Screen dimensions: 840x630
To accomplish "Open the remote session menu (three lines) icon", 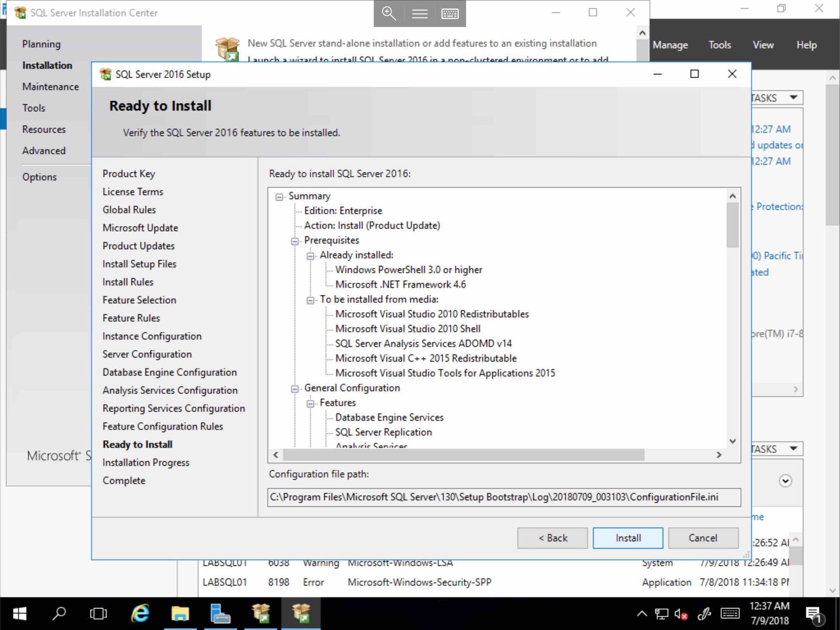I will click(419, 14).
